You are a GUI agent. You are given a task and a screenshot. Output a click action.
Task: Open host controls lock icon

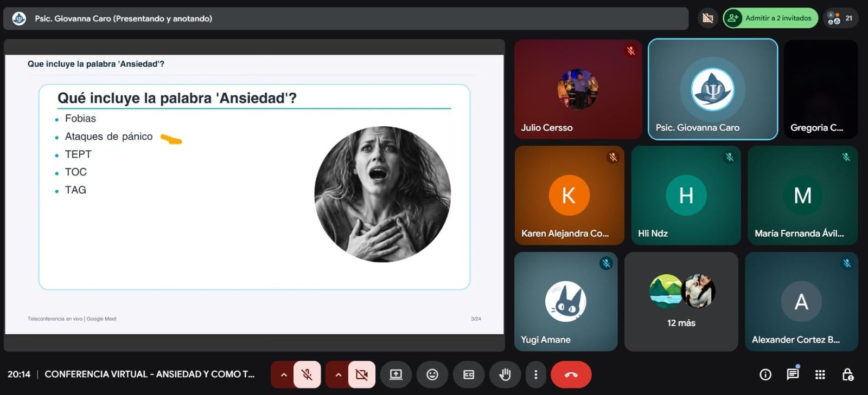click(x=847, y=374)
